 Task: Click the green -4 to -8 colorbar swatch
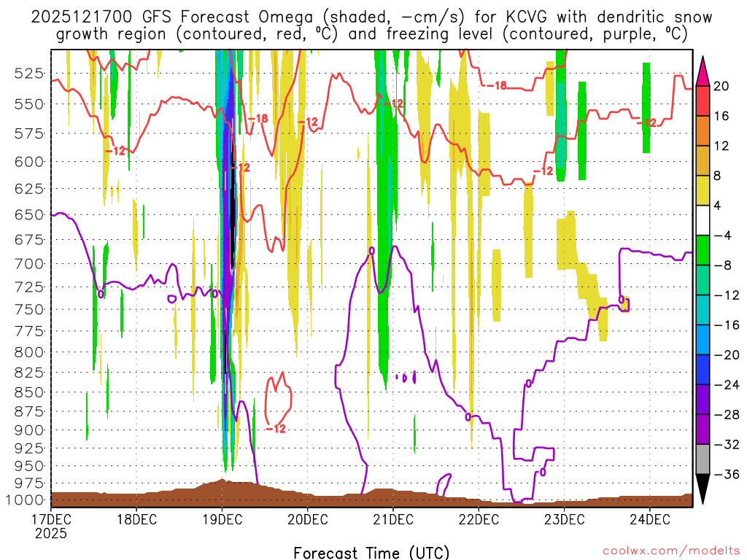703,250
